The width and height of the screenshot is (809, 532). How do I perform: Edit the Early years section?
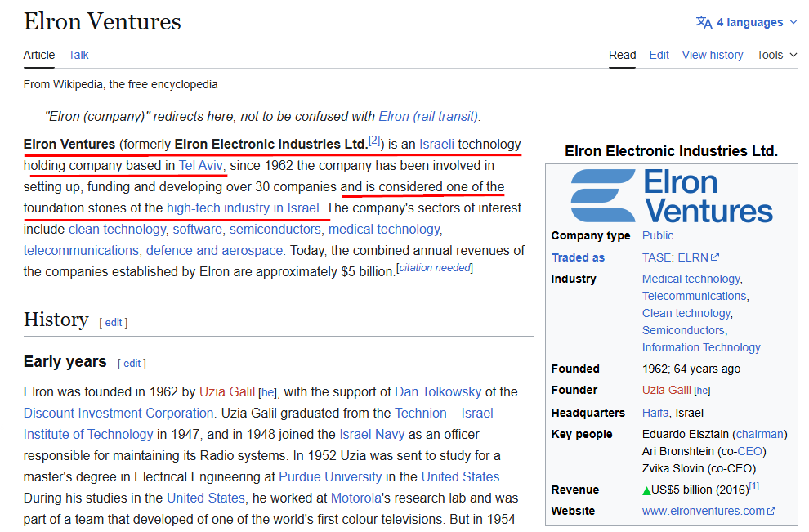coord(132,364)
